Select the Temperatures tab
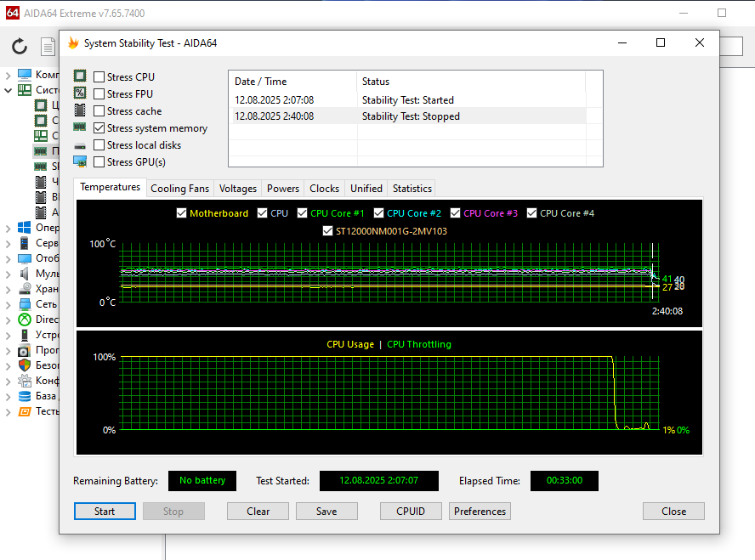Screen dimensions: 755x560 tap(110, 187)
